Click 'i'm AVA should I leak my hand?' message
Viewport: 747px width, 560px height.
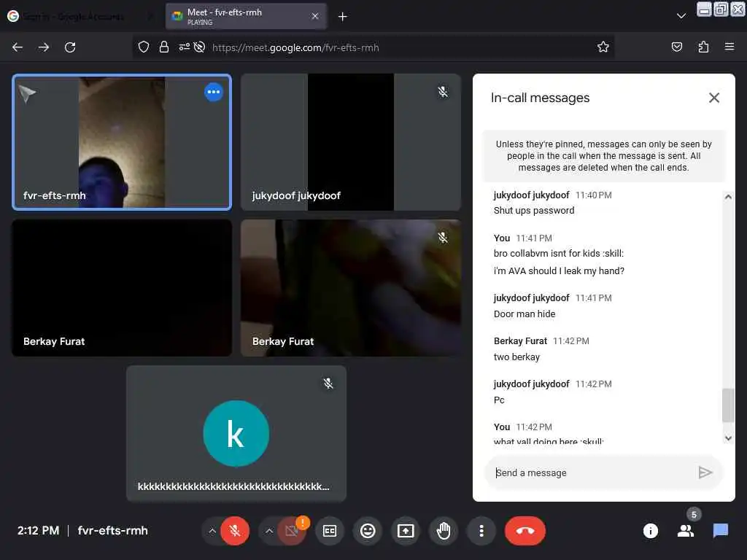(x=559, y=271)
